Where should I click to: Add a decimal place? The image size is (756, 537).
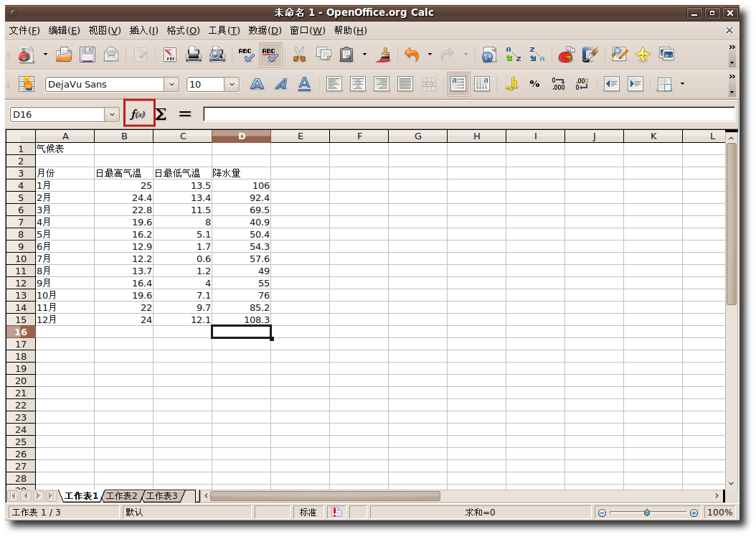pos(558,85)
